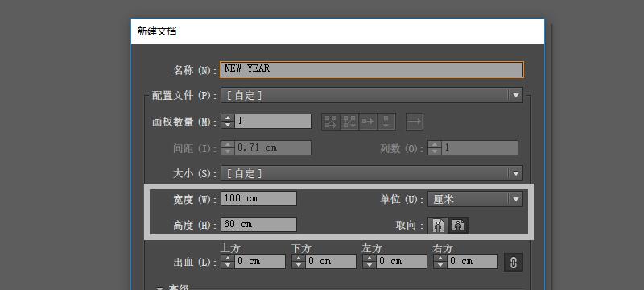Screen dimensions: 644x290
Task: Click the 高度 (H) label
Action: [x=195, y=225]
